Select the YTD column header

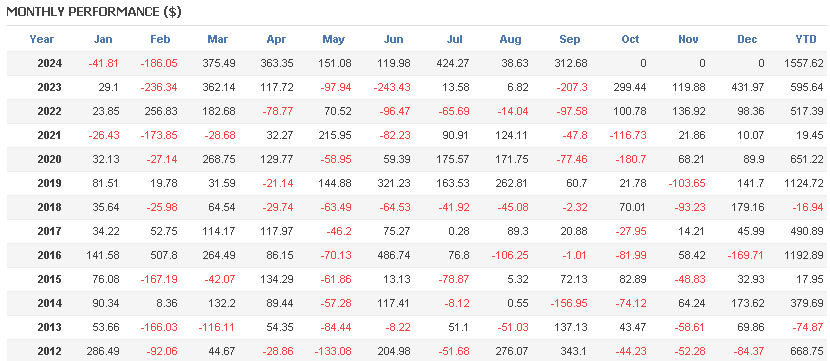tap(806, 39)
